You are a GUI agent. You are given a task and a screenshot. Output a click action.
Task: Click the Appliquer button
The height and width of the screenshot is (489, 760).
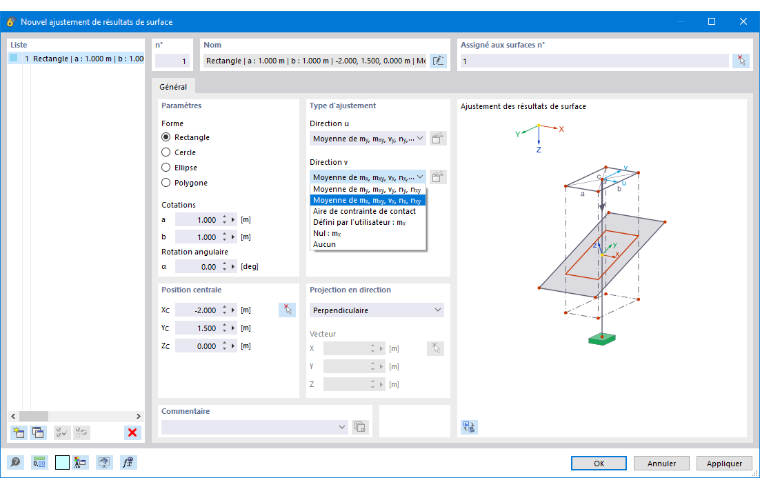pyautogui.click(x=724, y=463)
